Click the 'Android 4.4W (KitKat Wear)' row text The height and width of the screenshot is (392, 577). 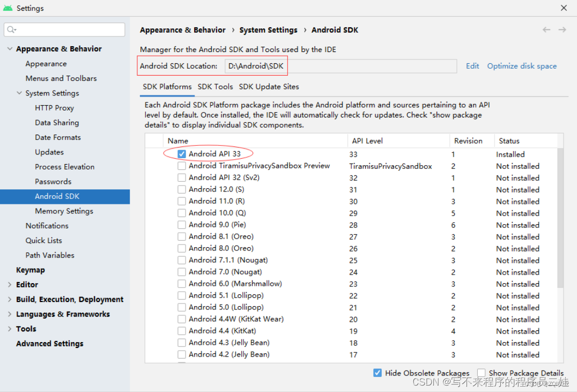coord(236,319)
